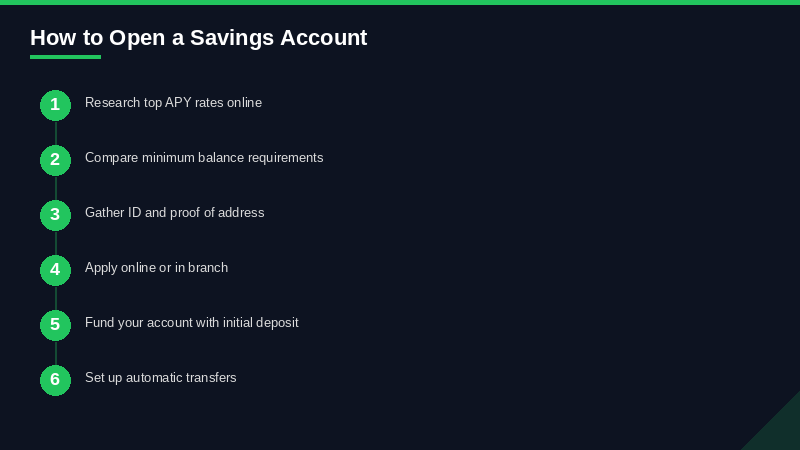Click the green underline beneath the title

[65, 57]
